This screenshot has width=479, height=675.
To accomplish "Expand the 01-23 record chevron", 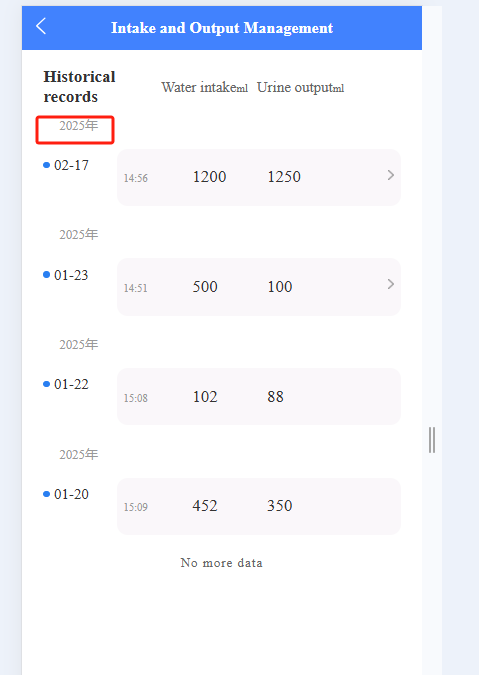I will (x=390, y=284).
